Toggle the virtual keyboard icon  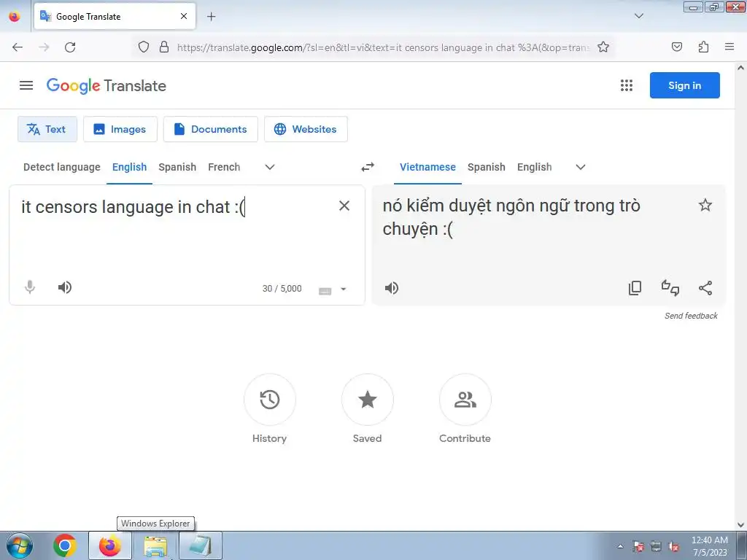325,290
